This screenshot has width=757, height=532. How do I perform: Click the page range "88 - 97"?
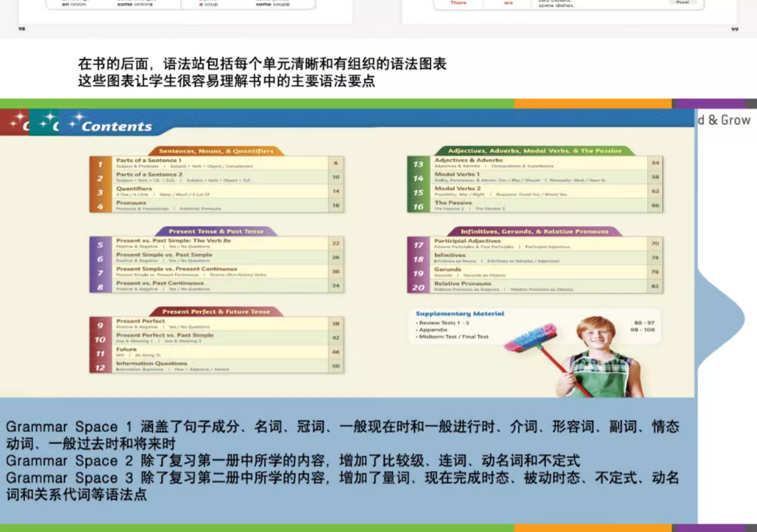(644, 323)
